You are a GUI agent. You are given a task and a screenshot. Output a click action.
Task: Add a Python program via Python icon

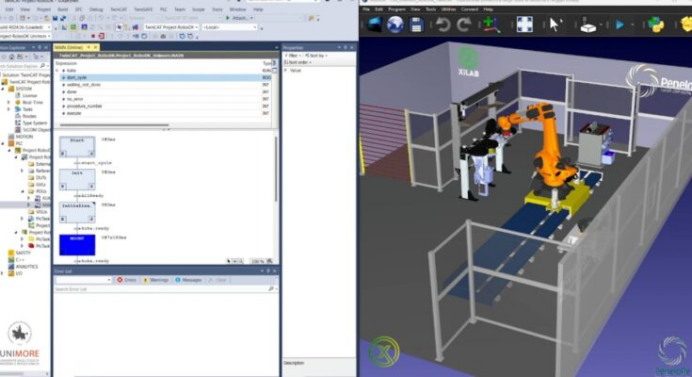pyautogui.click(x=656, y=24)
